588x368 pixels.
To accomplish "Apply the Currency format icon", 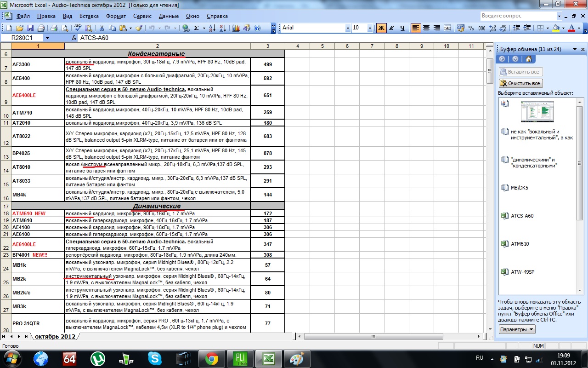I will pyautogui.click(x=460, y=28).
